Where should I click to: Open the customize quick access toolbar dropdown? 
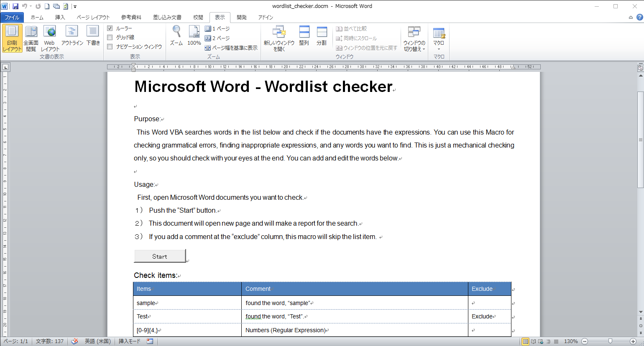click(75, 6)
